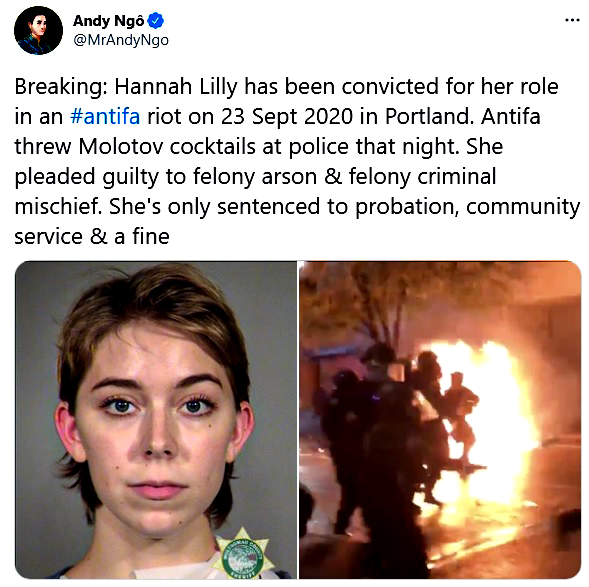
Task: Open the three-dot more options menu
Action: click(572, 20)
